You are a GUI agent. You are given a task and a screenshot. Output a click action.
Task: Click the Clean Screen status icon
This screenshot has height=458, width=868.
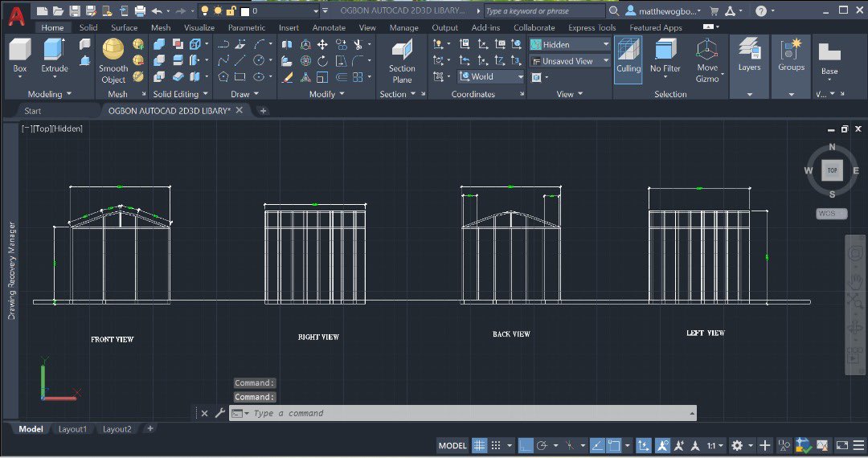tap(842, 445)
